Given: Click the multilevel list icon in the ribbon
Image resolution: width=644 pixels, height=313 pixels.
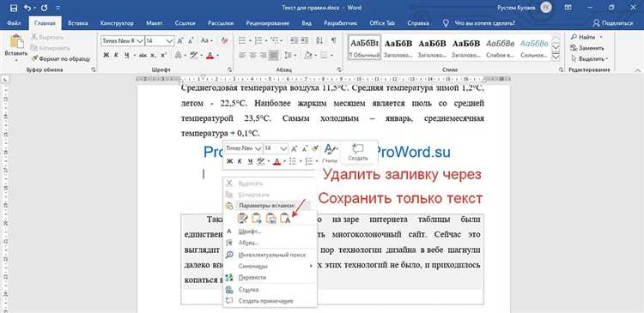Looking at the screenshot, I should point(275,40).
